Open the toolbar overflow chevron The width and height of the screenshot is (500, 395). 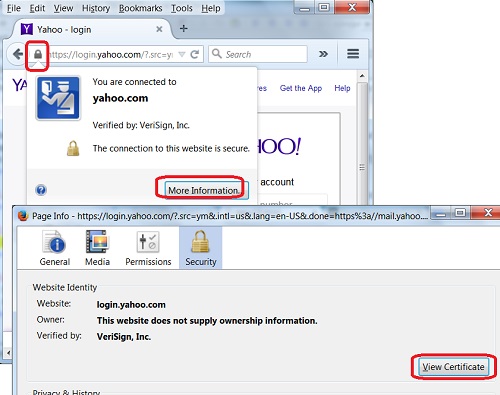(323, 54)
